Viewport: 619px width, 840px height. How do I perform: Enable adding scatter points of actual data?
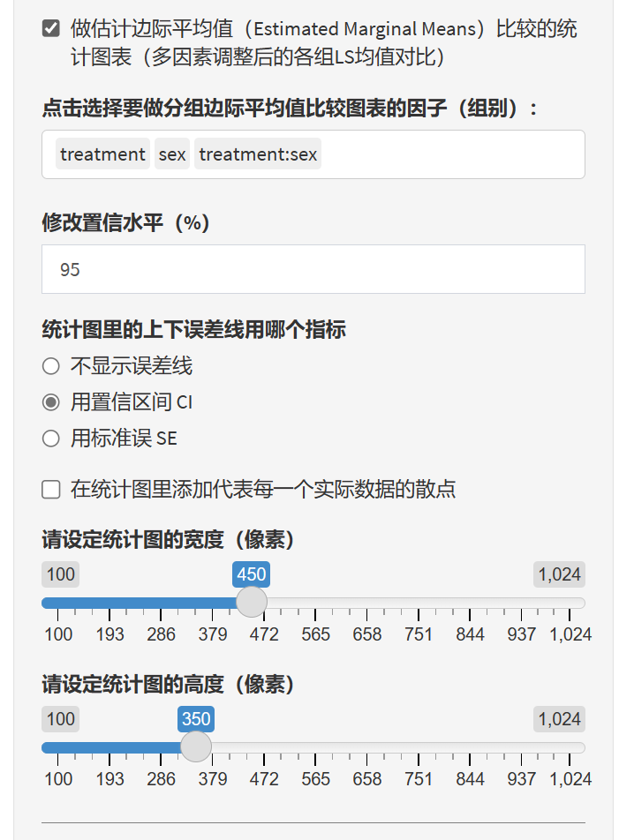[51, 489]
